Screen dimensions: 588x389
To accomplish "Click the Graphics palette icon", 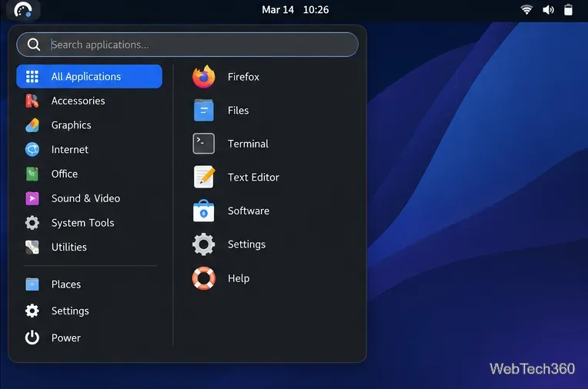I will click(x=32, y=125).
